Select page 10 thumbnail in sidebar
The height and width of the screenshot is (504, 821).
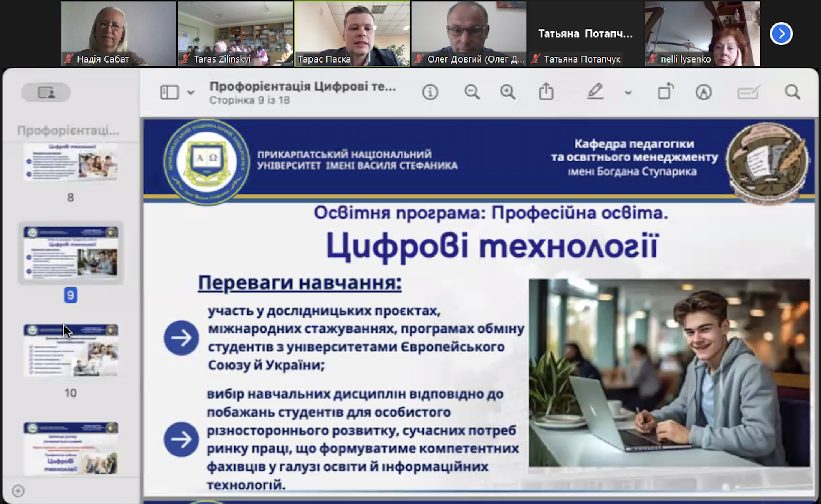coord(71,350)
